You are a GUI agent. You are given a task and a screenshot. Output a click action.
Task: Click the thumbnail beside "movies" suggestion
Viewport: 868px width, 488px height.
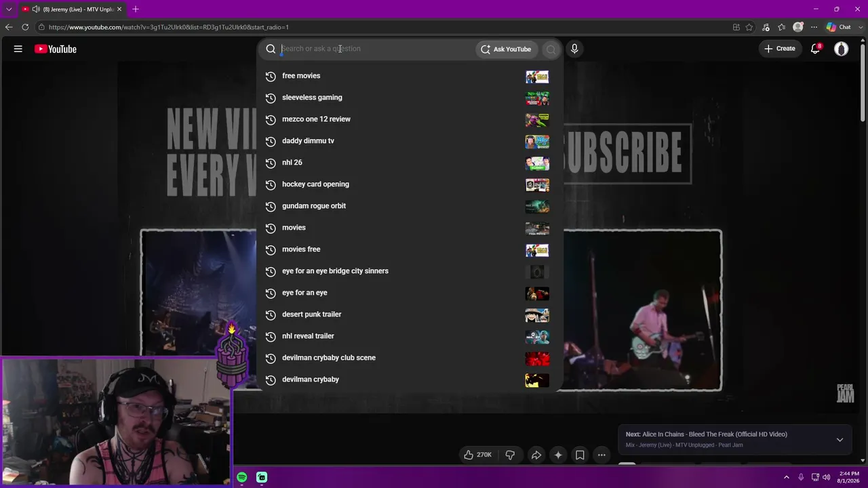point(537,228)
